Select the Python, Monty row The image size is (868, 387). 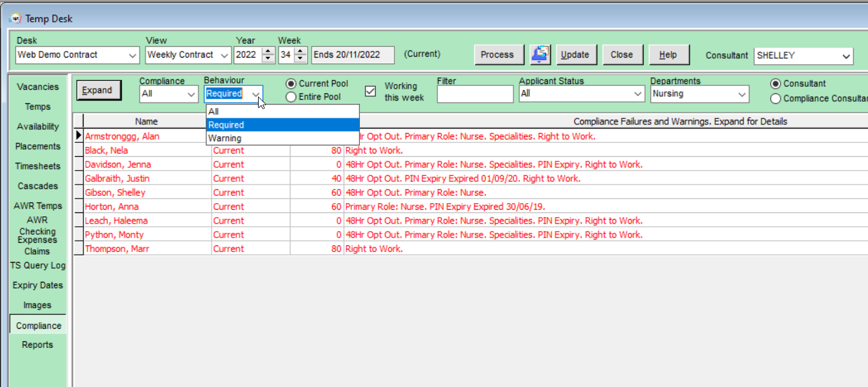[x=470, y=235]
